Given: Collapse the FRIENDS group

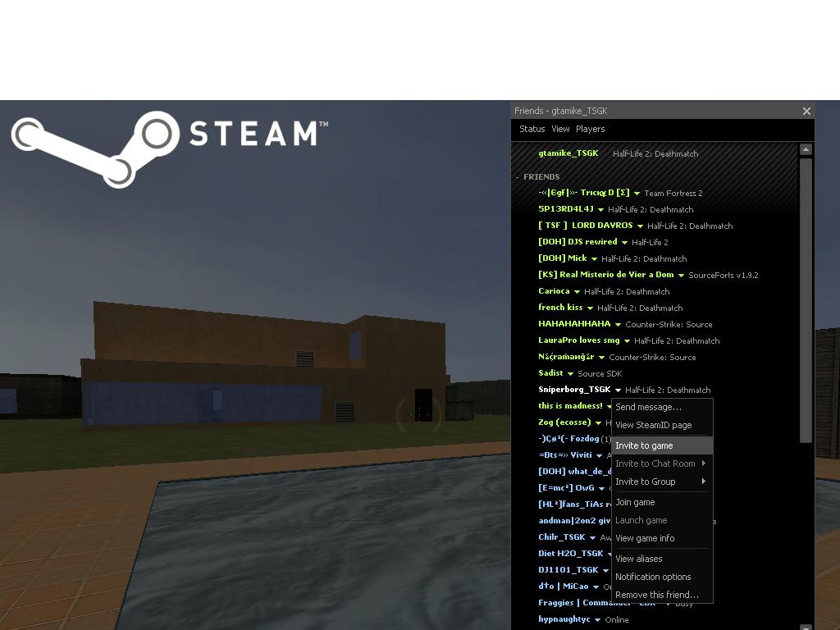Looking at the screenshot, I should pyautogui.click(x=518, y=177).
